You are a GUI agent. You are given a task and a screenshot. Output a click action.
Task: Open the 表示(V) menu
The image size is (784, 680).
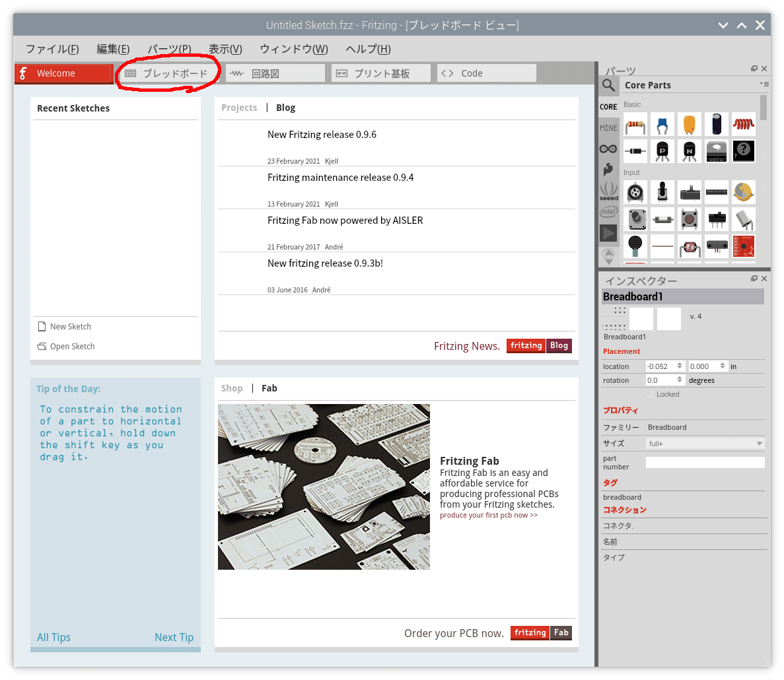225,49
